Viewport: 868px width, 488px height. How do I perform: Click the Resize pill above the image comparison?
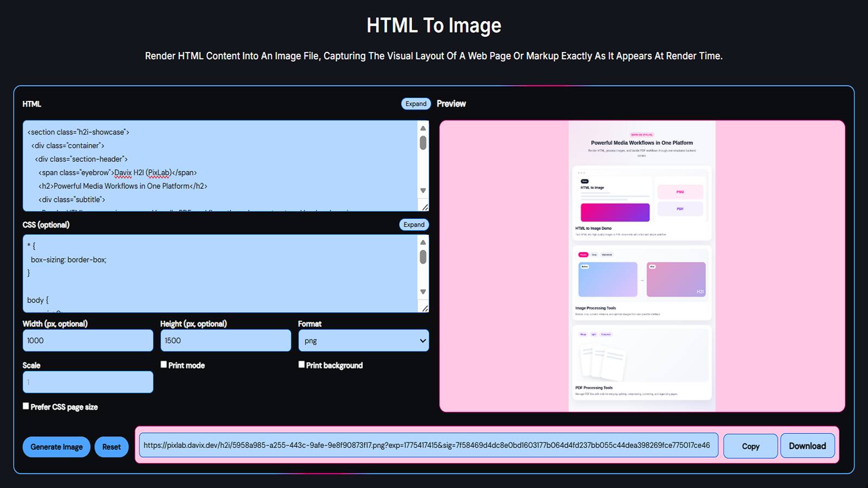pos(583,255)
